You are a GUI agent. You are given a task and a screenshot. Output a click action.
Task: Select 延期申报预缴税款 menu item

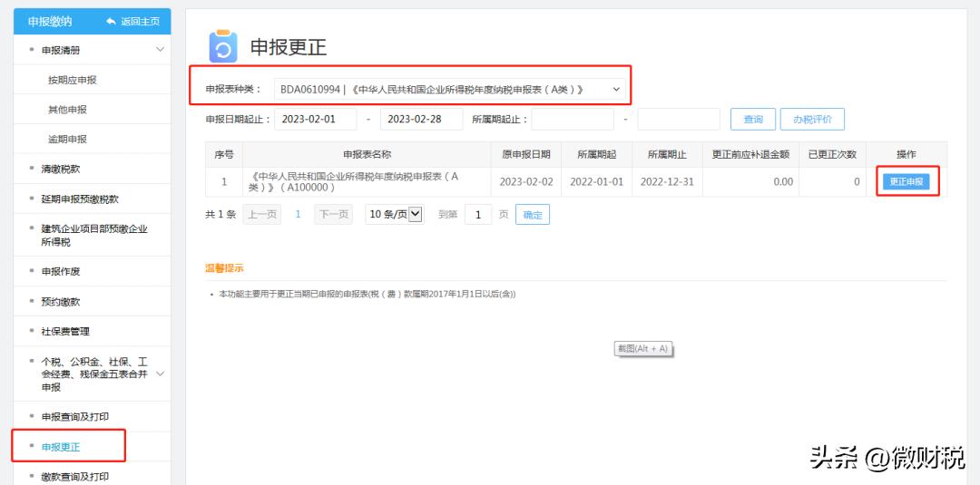click(x=80, y=199)
